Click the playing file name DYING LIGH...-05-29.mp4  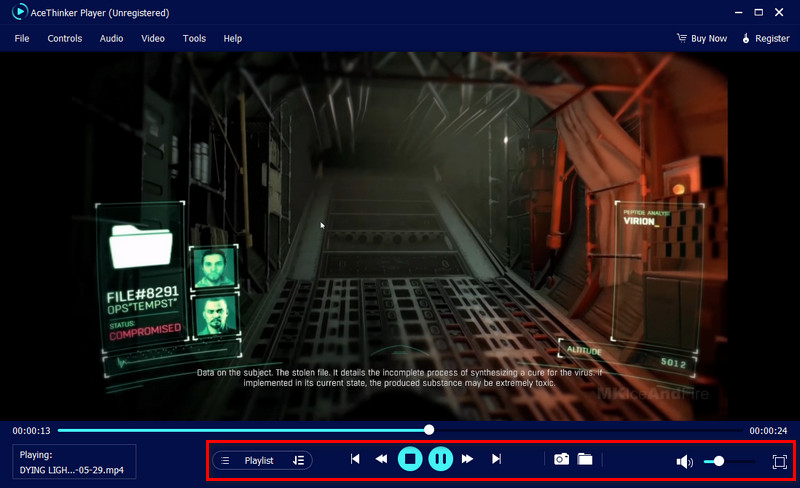(71, 470)
